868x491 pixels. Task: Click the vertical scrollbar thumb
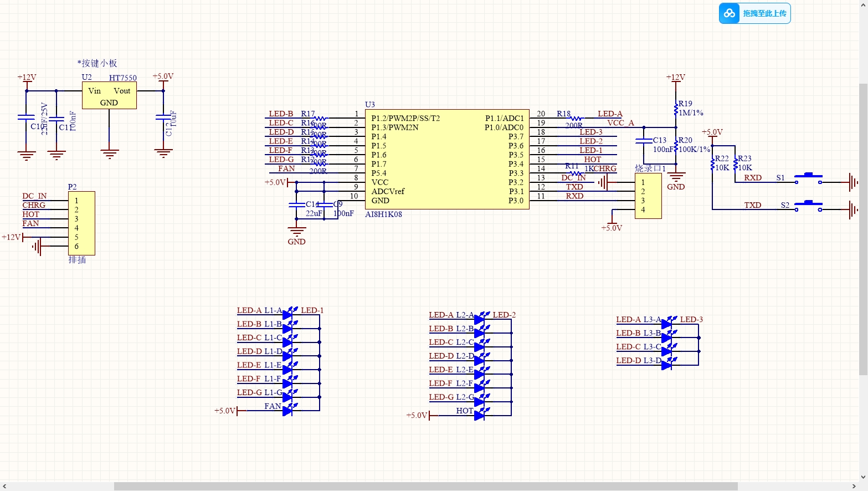coord(863,229)
